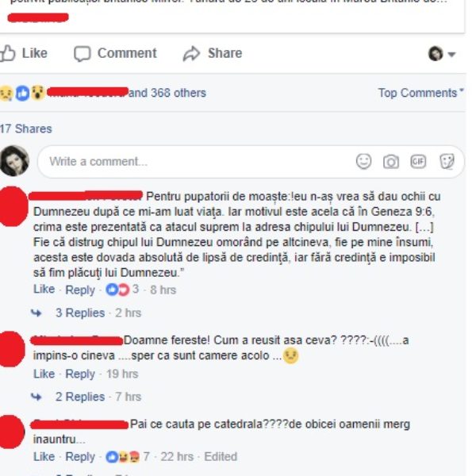The height and width of the screenshot is (476, 476).
Task: Expand the 3 Replies thread
Action: point(80,313)
